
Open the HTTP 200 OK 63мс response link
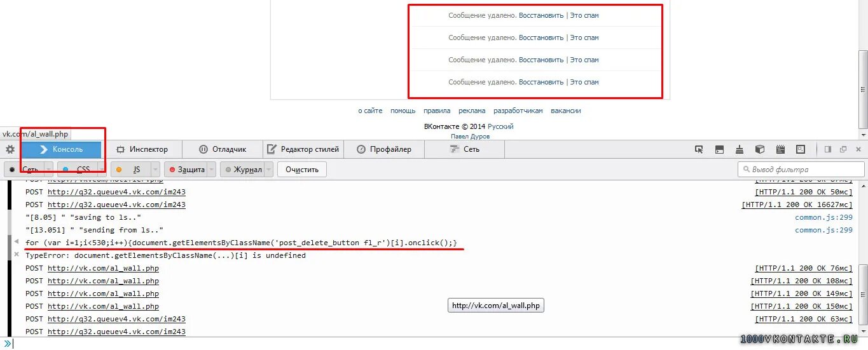[803, 319]
